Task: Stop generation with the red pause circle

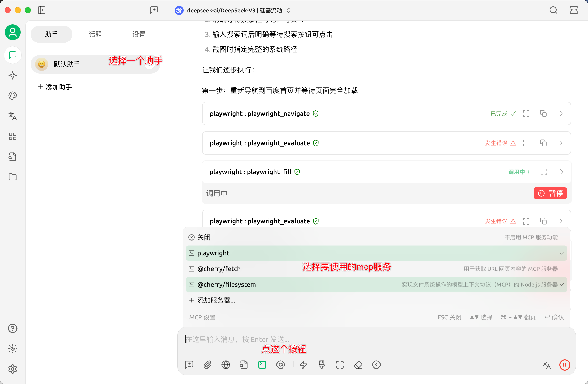Action: click(565, 365)
